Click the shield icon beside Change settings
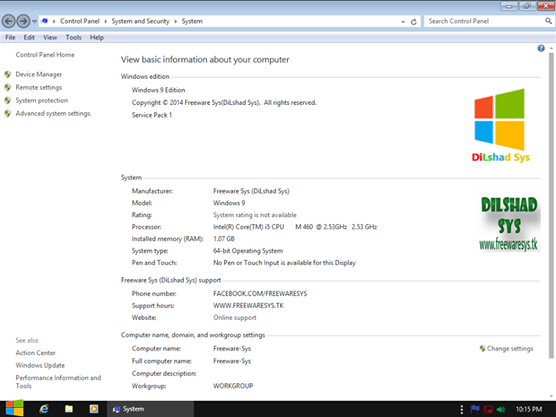Screen dimensions: 556x417 [x=483, y=349]
